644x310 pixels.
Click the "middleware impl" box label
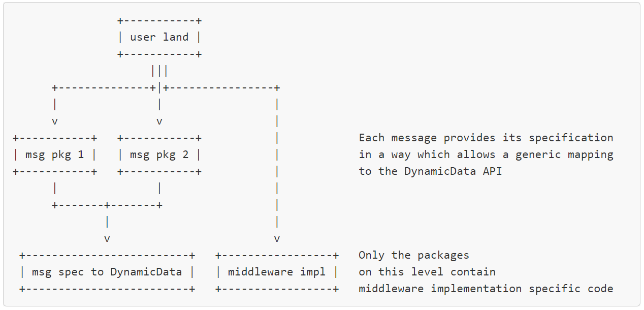(277, 272)
